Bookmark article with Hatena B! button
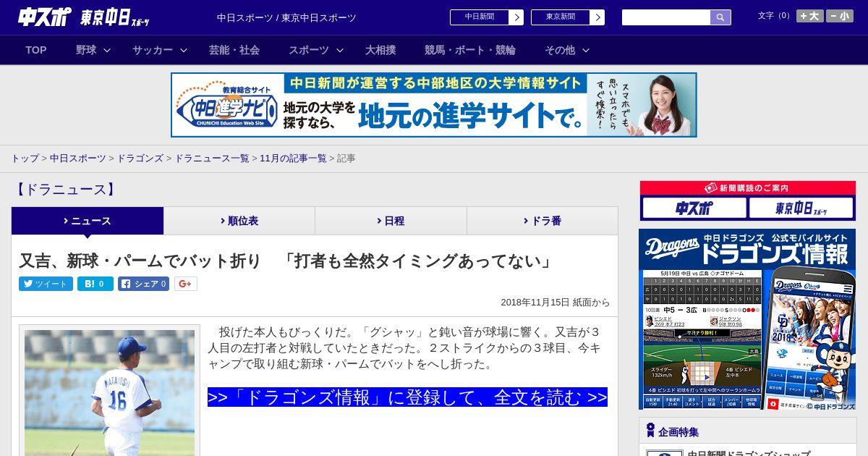 coord(95,284)
